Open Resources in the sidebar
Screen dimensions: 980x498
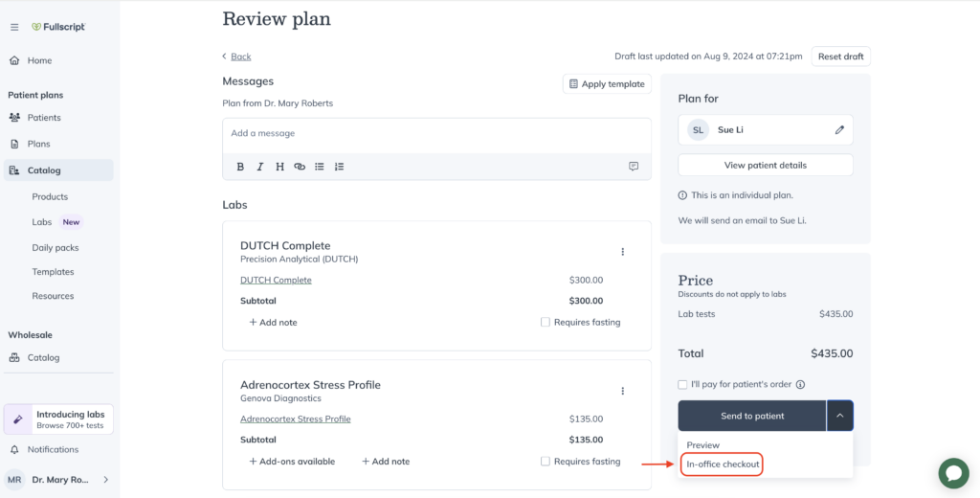(x=54, y=296)
